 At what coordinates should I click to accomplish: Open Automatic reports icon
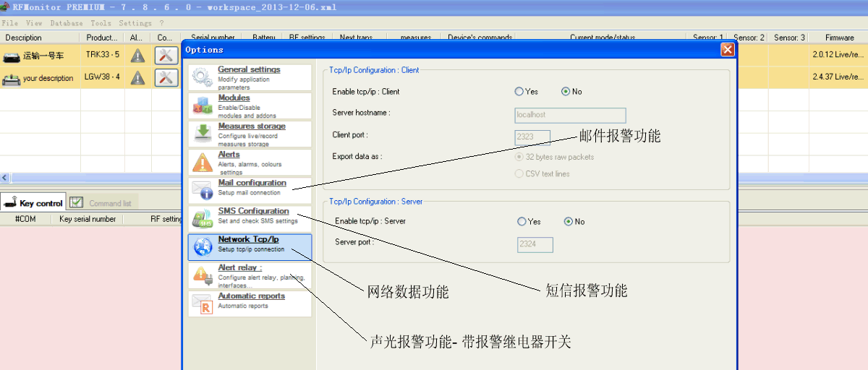click(x=201, y=304)
